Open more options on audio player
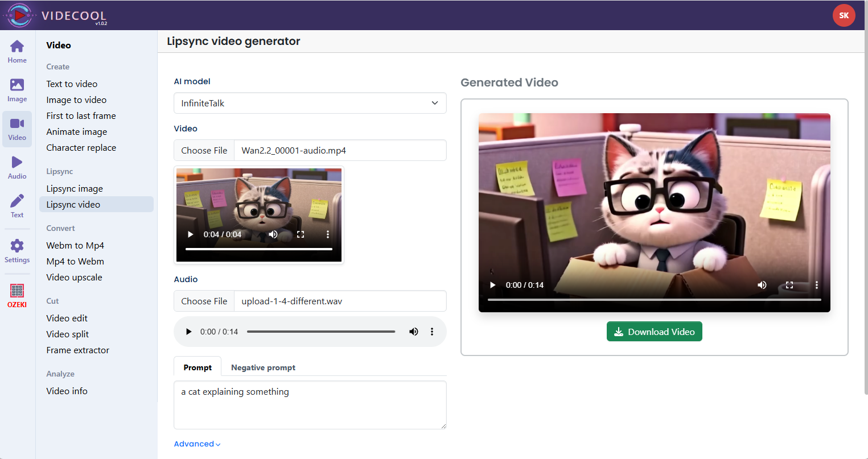The height and width of the screenshot is (459, 868). [432, 332]
